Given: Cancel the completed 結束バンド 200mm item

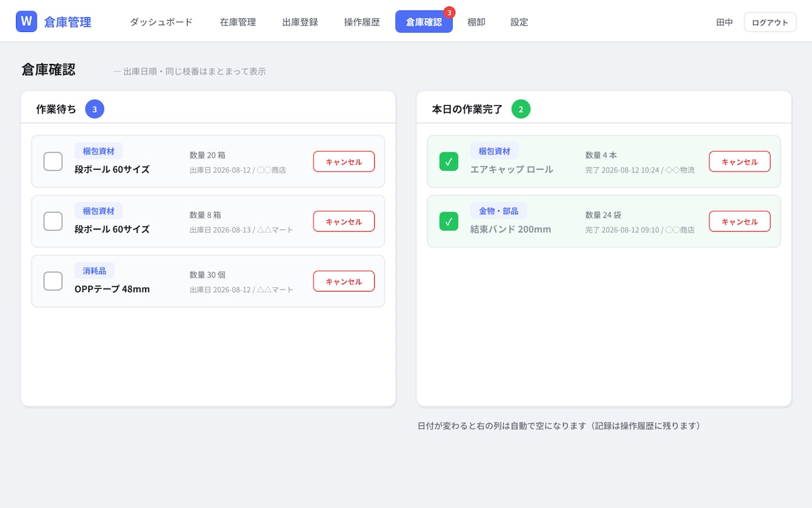Looking at the screenshot, I should (x=739, y=221).
